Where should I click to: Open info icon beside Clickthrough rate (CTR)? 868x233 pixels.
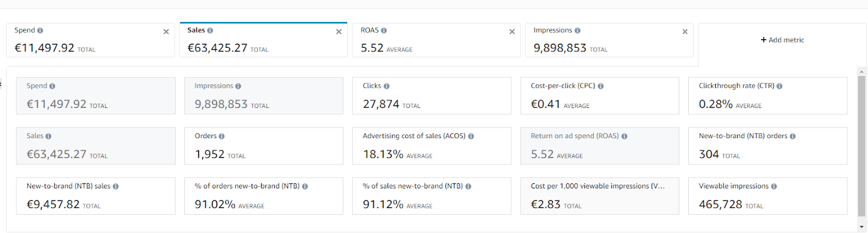pos(779,86)
